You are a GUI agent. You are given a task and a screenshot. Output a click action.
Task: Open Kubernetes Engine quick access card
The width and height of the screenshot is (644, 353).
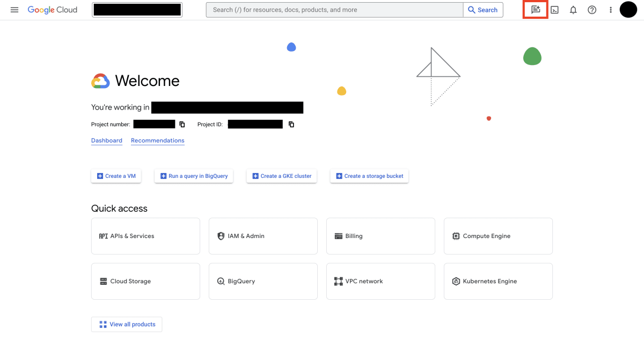[498, 281]
